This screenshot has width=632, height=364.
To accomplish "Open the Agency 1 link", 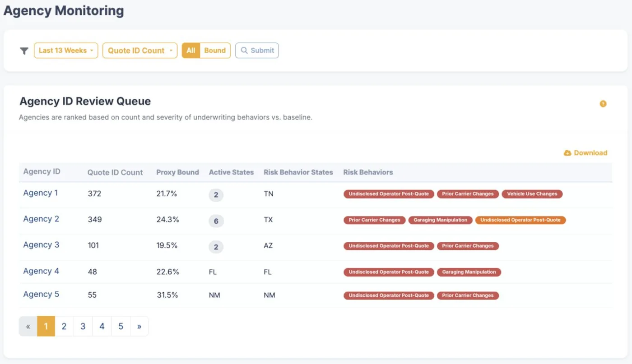I will [x=41, y=193].
